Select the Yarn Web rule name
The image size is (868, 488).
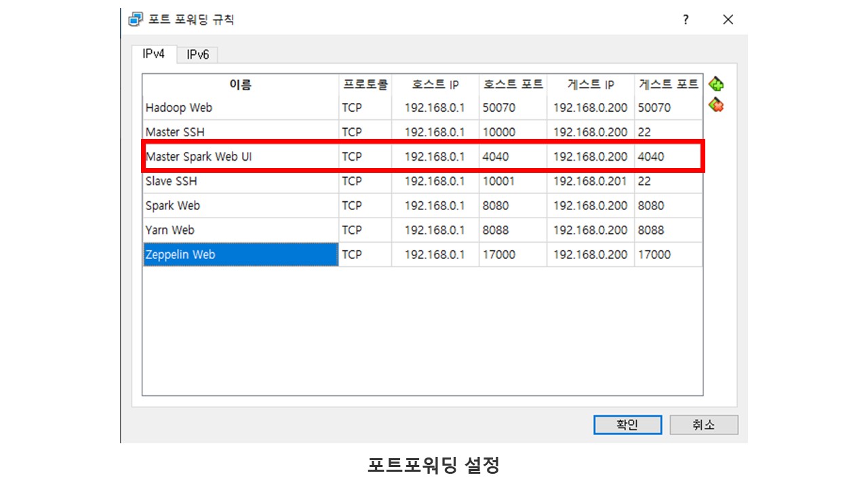coord(241,230)
